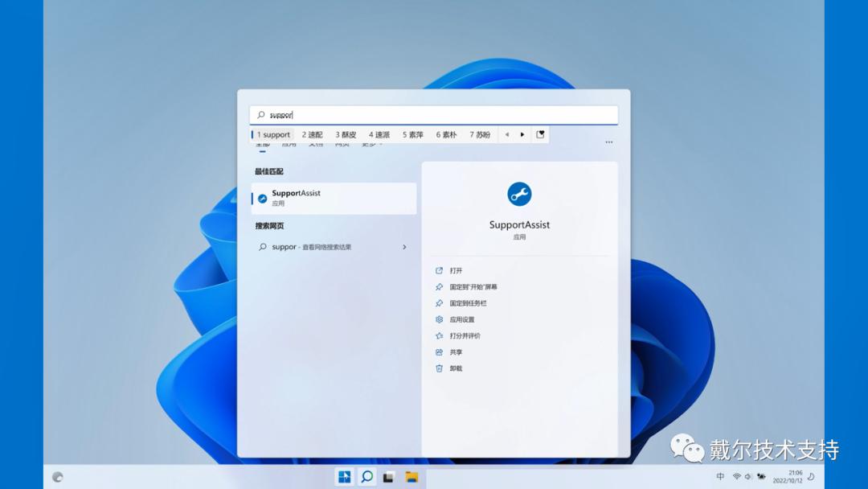Click the web search magnifier icon beside suppor
This screenshot has width=868, height=489.
[262, 247]
